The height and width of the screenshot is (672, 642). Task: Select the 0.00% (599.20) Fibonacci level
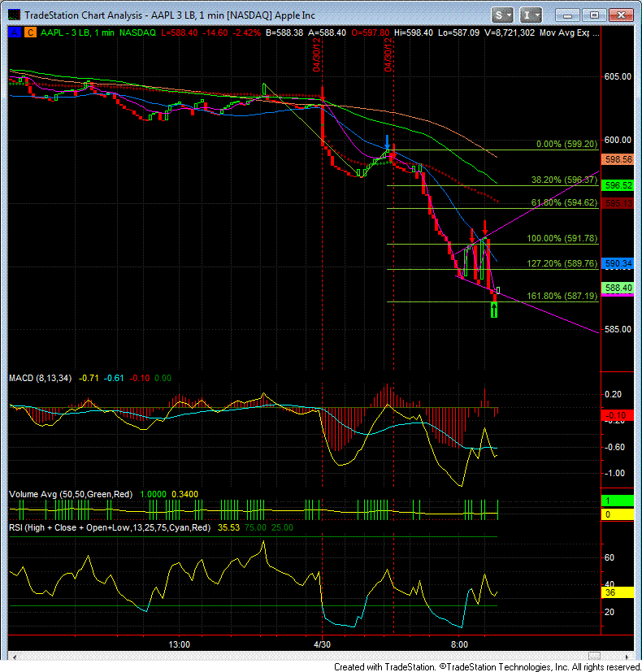point(567,144)
